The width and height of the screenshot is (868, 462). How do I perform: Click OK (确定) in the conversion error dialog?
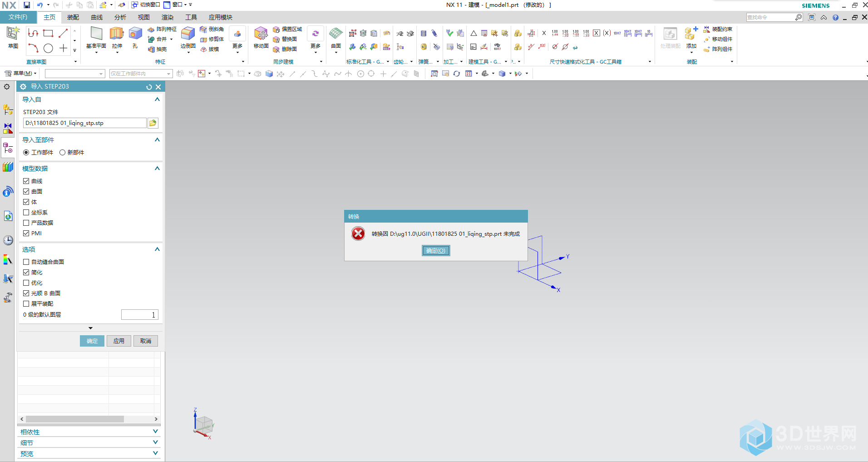point(436,251)
